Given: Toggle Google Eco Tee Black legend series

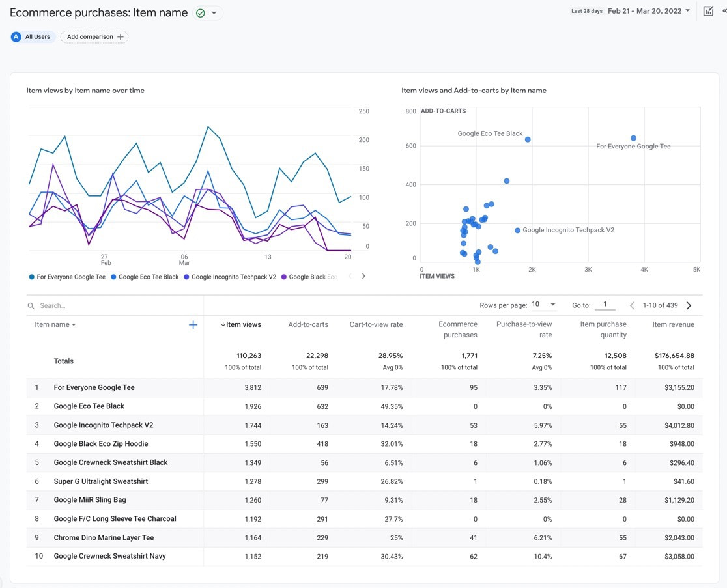Looking at the screenshot, I should (145, 277).
